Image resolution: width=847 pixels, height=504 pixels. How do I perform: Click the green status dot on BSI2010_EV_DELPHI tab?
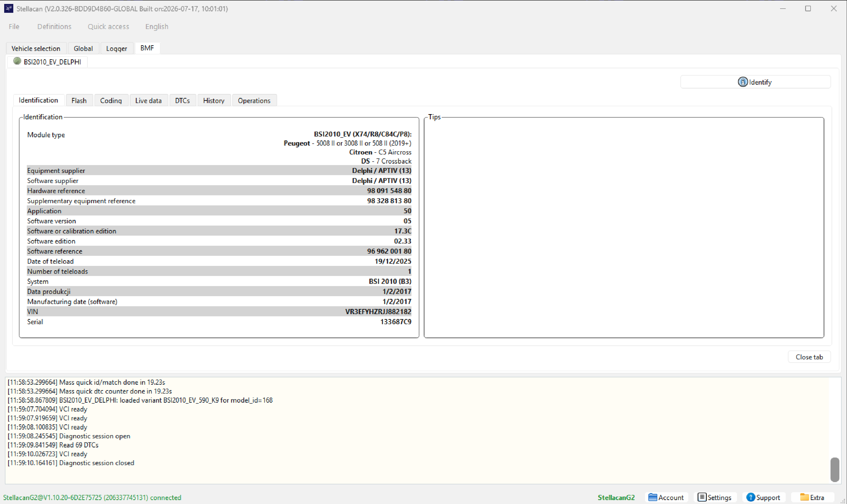point(17,61)
